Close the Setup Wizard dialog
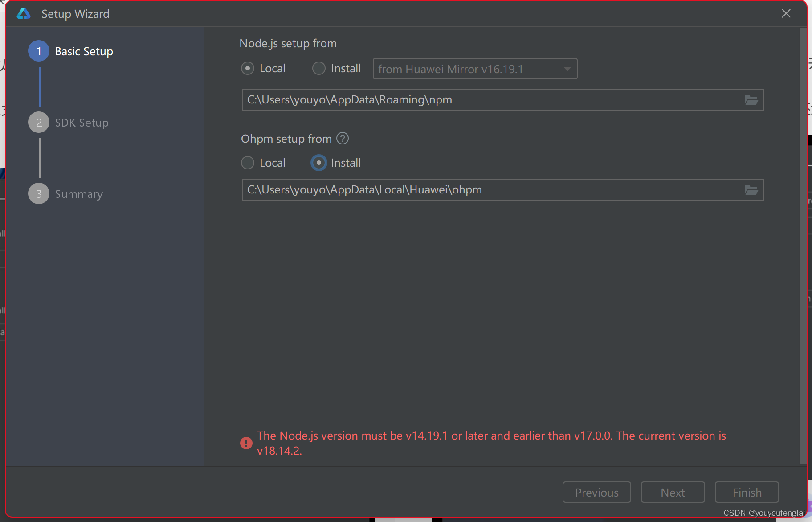Viewport: 812px width, 522px height. pos(786,13)
